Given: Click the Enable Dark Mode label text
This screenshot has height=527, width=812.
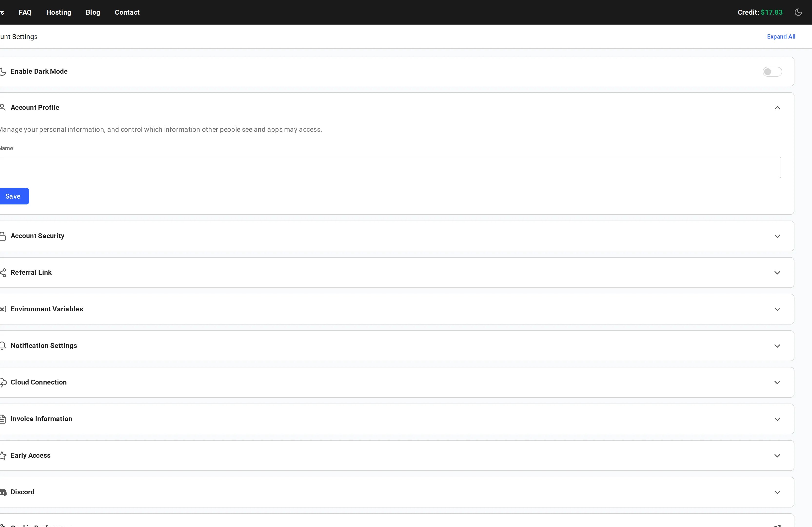Looking at the screenshot, I should point(39,71).
